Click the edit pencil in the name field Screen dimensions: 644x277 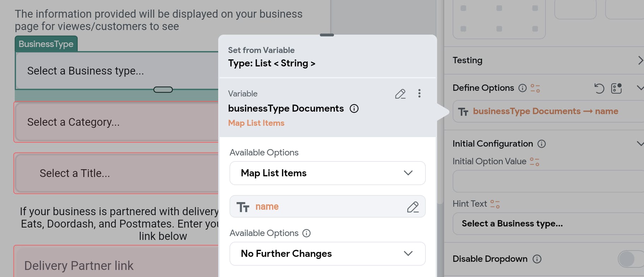click(412, 207)
